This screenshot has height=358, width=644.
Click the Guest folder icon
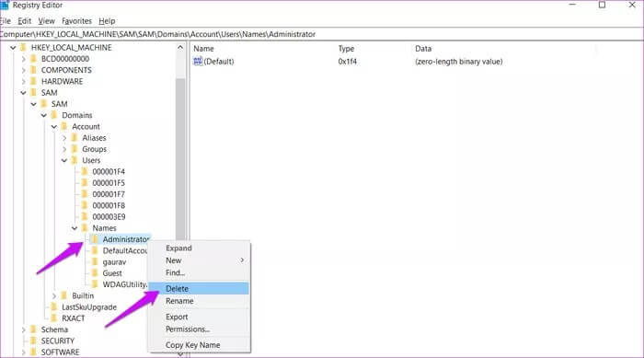coord(96,273)
